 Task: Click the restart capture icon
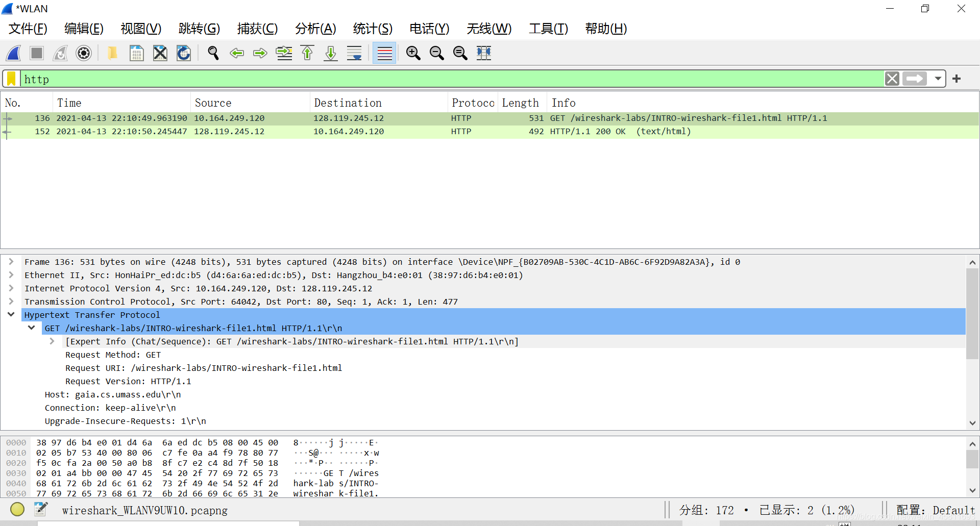(x=60, y=53)
